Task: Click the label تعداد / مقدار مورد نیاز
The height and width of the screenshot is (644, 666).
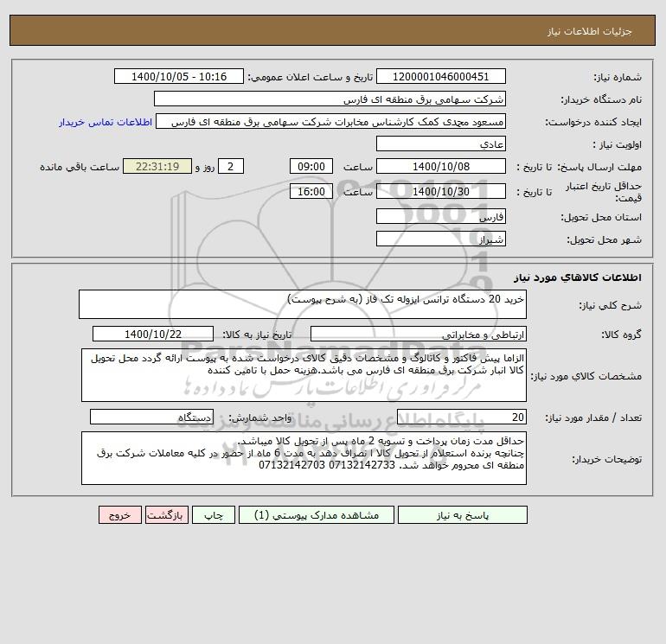Action: (593, 418)
